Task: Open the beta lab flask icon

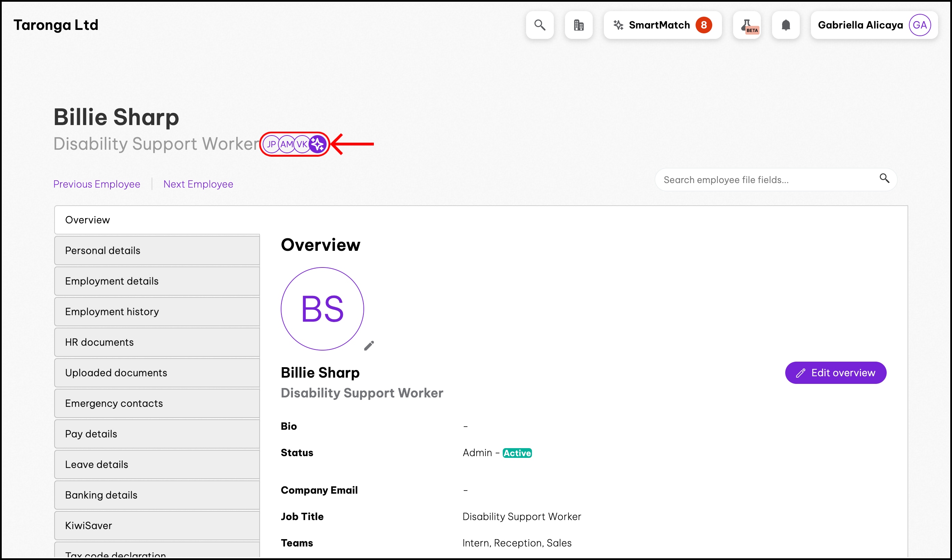Action: coord(747,25)
